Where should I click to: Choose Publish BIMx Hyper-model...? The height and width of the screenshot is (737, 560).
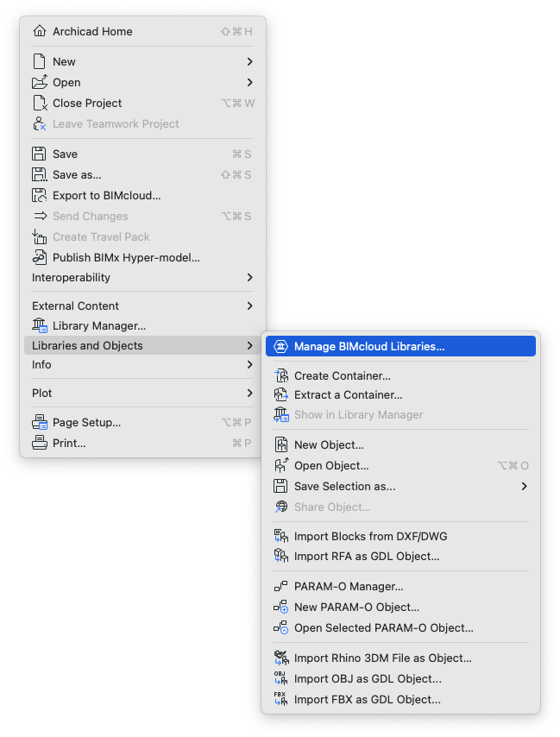[142, 257]
